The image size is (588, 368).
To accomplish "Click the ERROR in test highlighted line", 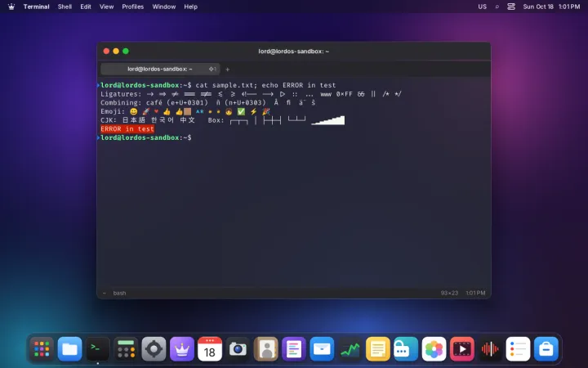I will tap(127, 129).
